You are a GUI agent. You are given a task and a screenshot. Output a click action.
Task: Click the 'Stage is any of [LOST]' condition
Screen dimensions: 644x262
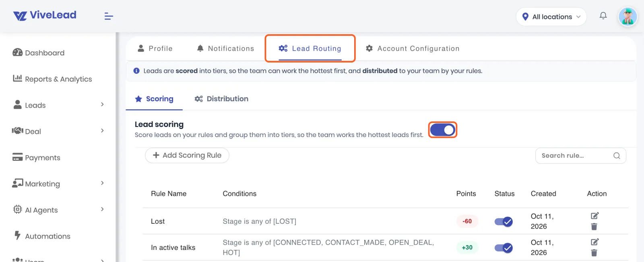(x=260, y=221)
